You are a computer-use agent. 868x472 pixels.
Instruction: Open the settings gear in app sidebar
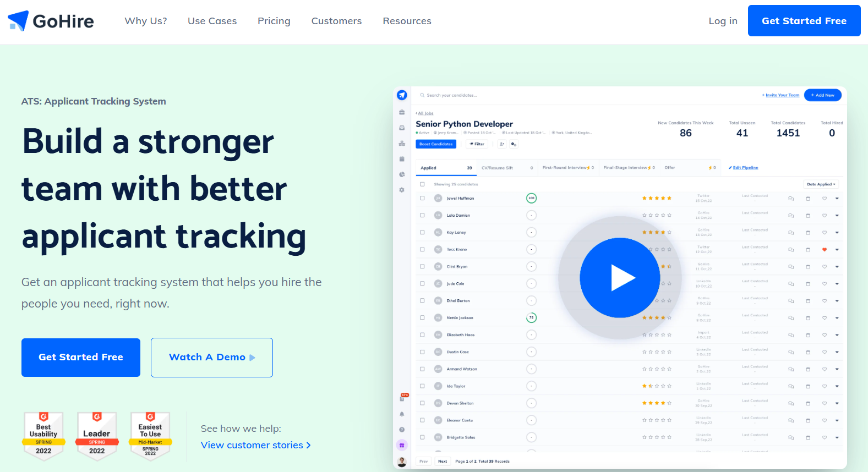(x=402, y=190)
